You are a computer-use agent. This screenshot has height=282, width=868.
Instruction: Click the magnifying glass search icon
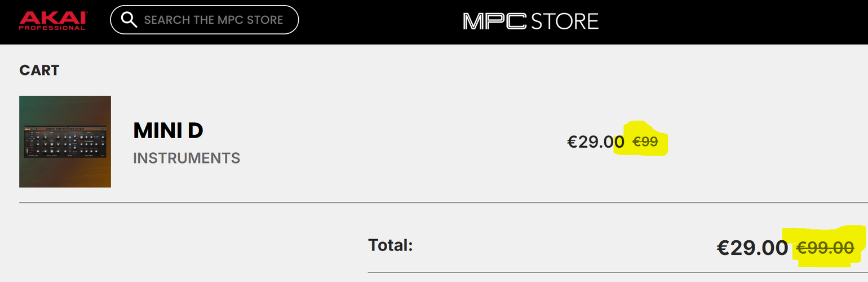coord(130,20)
